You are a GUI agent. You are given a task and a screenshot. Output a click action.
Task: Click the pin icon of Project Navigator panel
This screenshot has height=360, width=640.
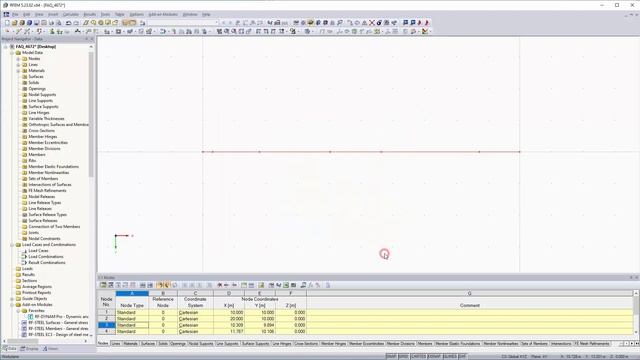tap(87, 39)
